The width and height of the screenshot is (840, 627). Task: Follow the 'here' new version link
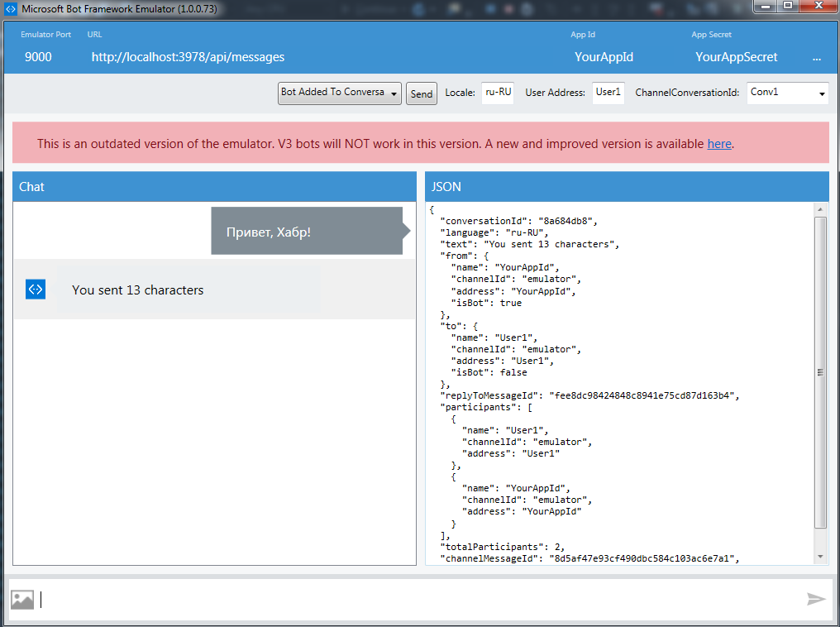click(719, 144)
